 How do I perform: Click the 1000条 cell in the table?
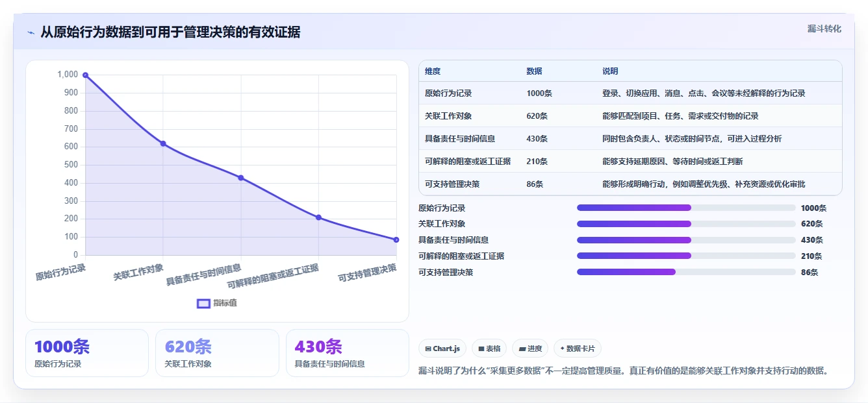pyautogui.click(x=539, y=93)
